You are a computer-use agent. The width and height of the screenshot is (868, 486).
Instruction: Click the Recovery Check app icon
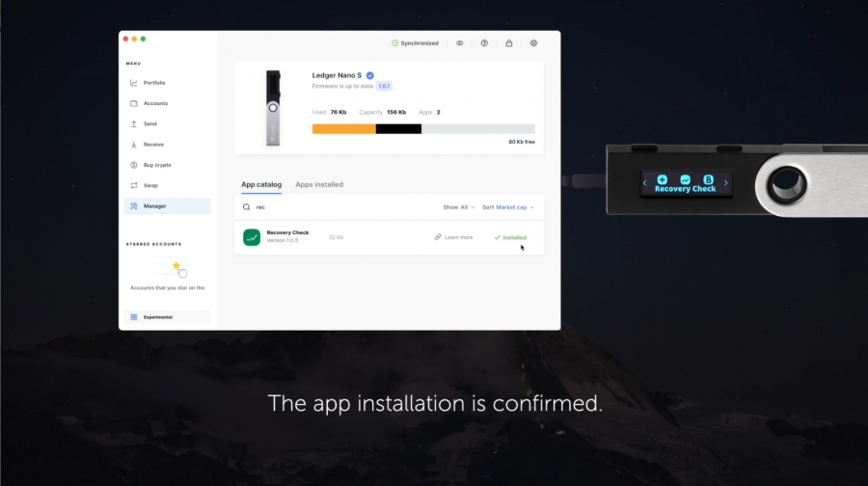pos(252,237)
